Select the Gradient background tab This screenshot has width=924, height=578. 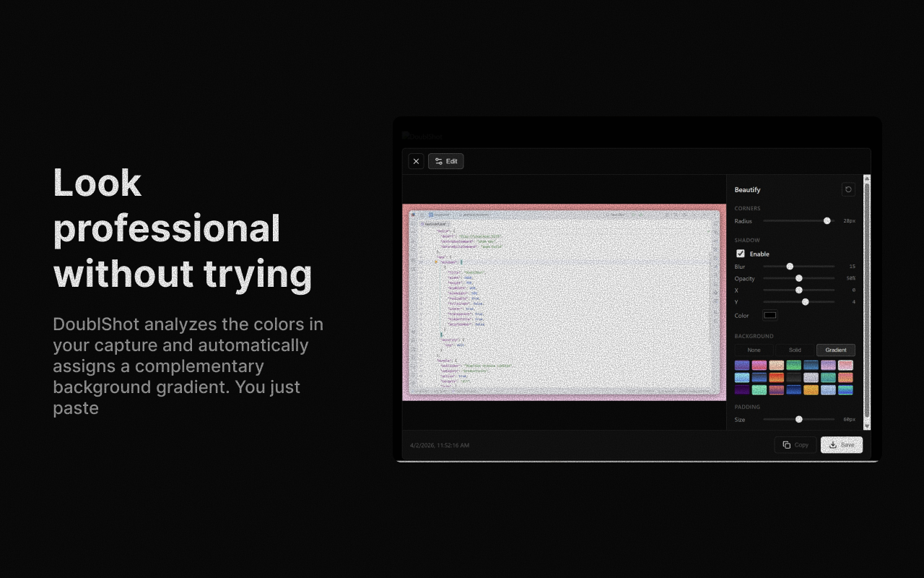point(836,350)
